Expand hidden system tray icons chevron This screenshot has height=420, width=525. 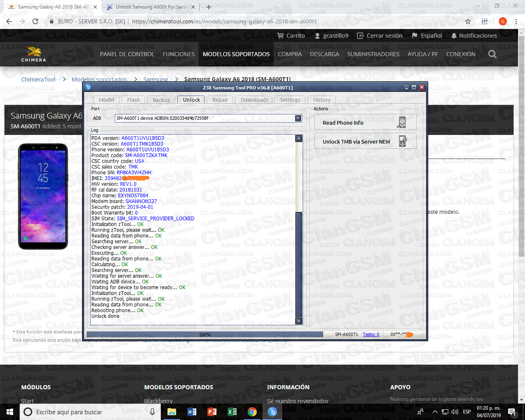coord(435,412)
